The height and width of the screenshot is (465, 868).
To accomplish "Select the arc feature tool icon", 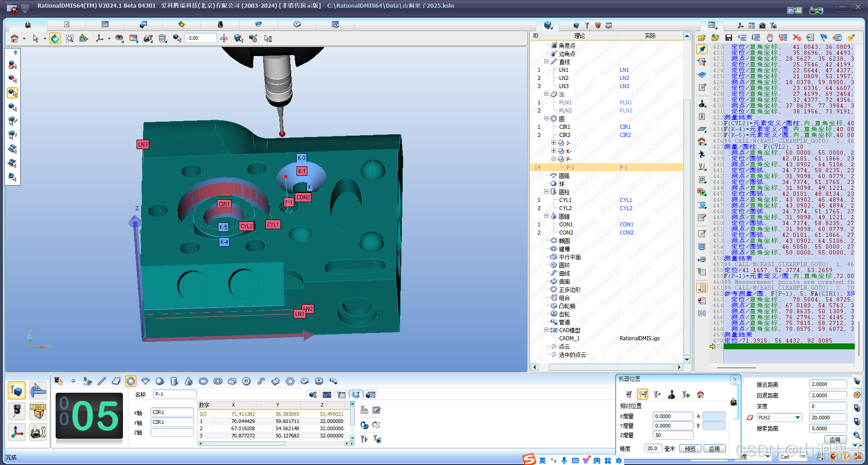I will (145, 381).
